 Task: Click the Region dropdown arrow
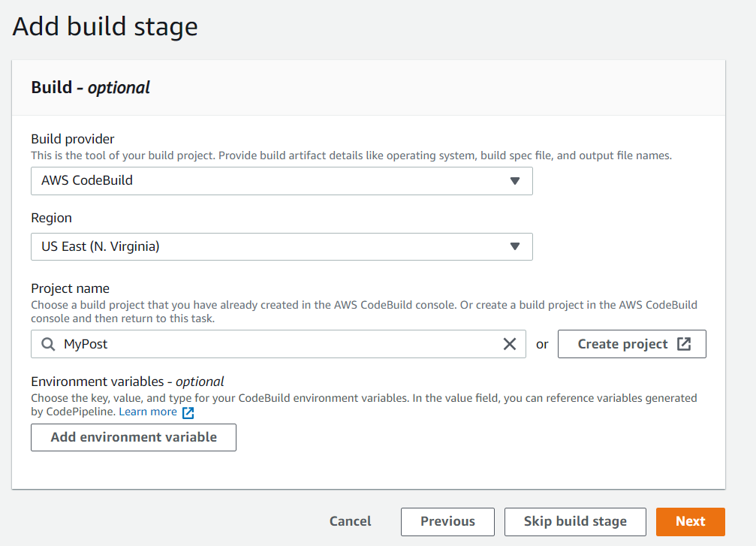point(515,246)
